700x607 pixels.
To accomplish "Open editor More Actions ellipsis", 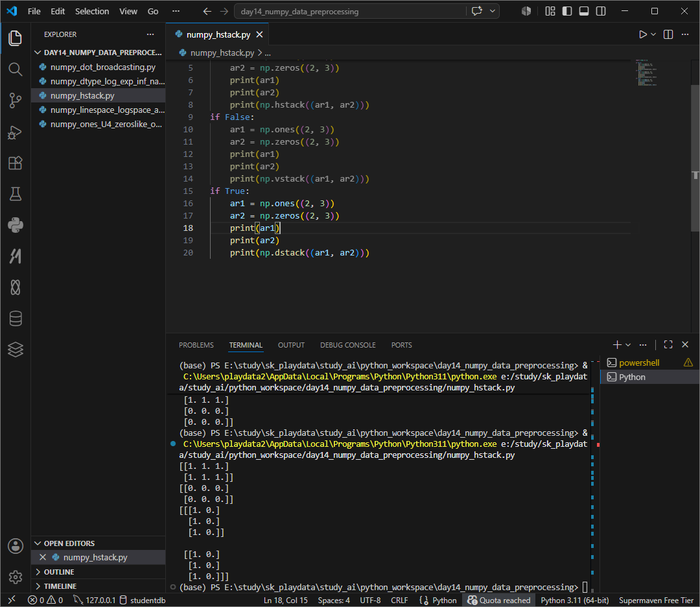I will point(685,34).
